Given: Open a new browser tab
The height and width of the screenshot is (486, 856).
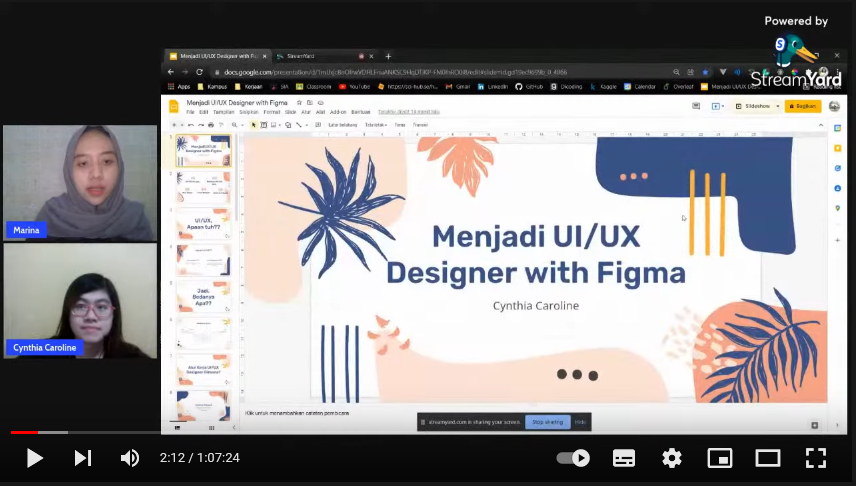Looking at the screenshot, I should tap(388, 56).
